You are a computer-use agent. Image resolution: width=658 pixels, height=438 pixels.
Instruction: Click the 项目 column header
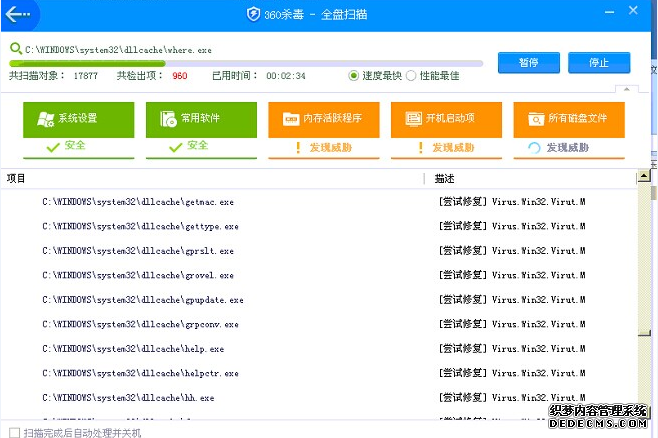click(x=16, y=178)
